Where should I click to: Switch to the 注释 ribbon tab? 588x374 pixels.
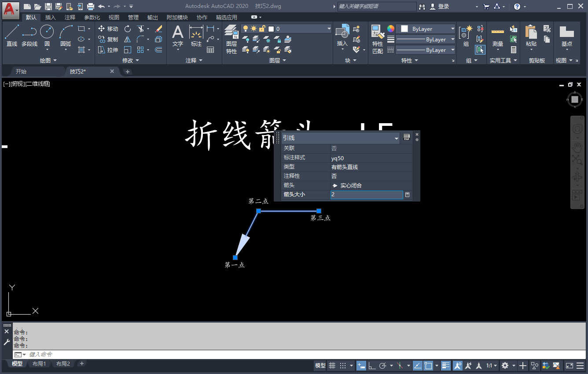click(70, 17)
